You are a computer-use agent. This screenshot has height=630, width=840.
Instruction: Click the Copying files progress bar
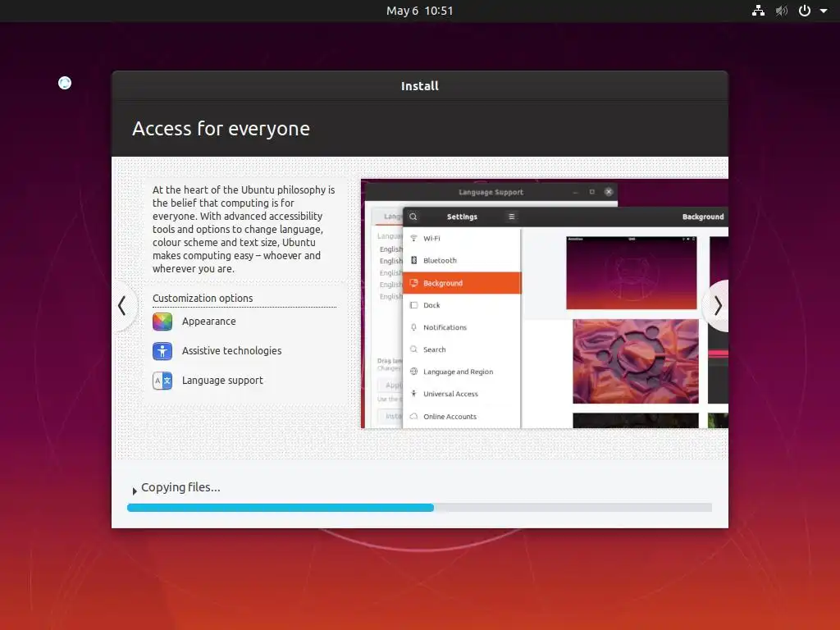point(419,507)
